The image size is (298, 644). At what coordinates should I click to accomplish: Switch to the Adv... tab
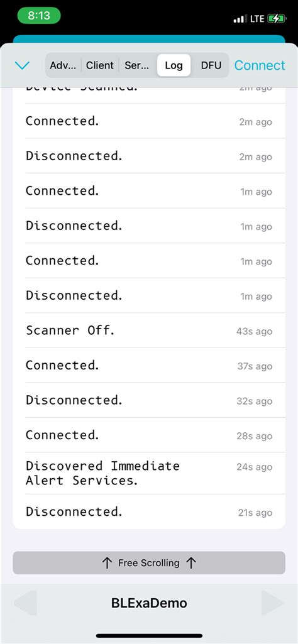coord(62,65)
